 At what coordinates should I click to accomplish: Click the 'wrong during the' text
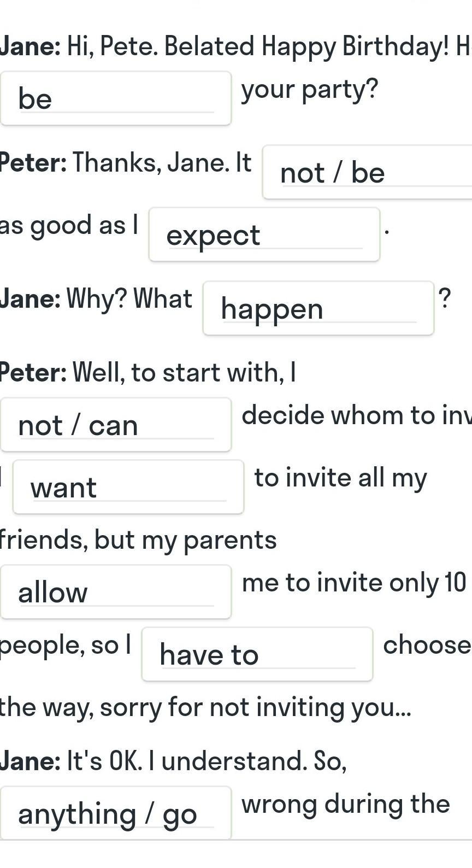pyautogui.click(x=346, y=805)
